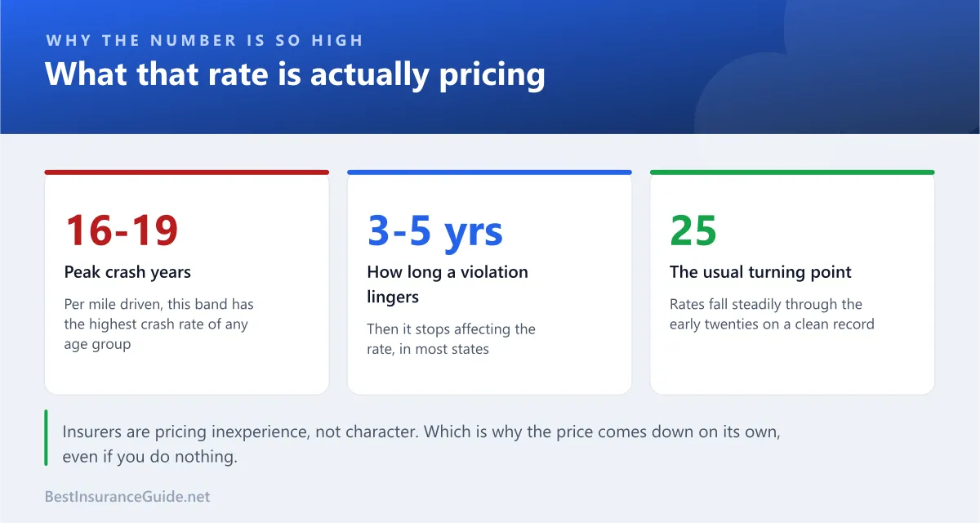Click the red bar atop first card
980x523 pixels.
187,172
